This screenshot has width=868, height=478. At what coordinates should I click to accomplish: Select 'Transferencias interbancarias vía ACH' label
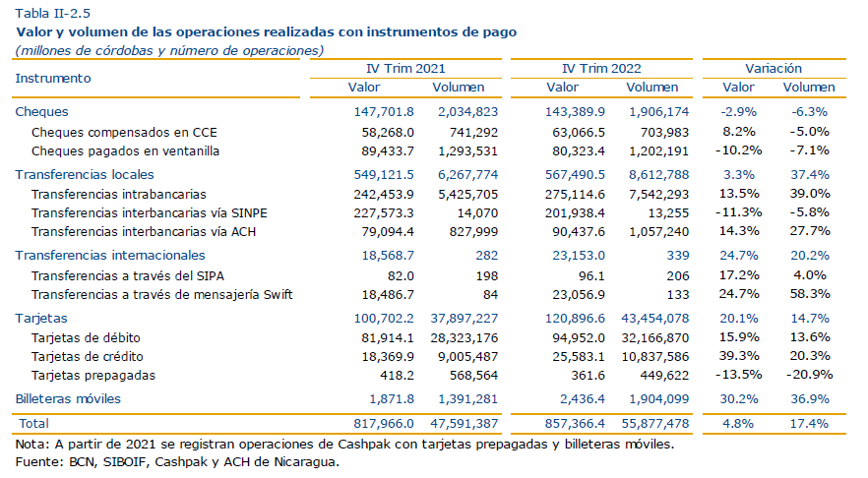[x=144, y=232]
